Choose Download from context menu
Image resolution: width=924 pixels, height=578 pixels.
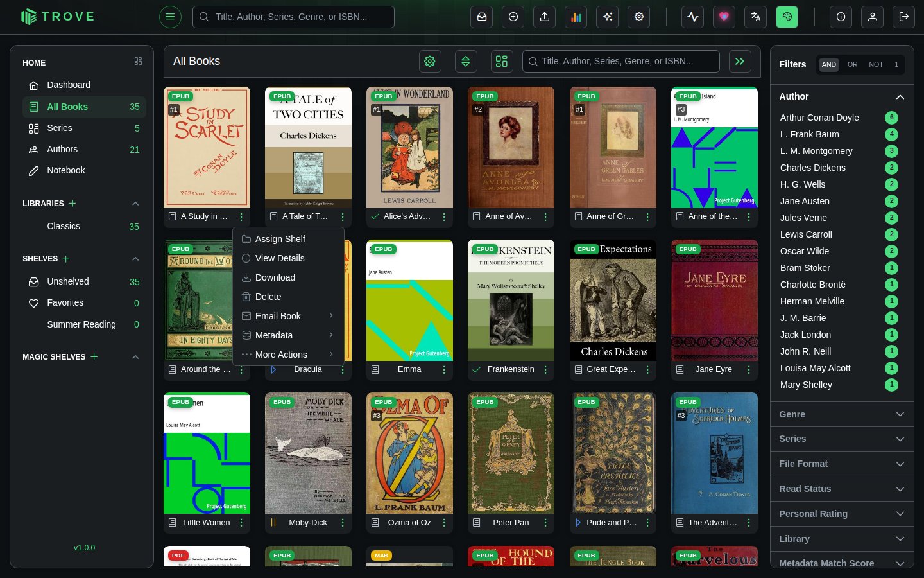coord(288,277)
